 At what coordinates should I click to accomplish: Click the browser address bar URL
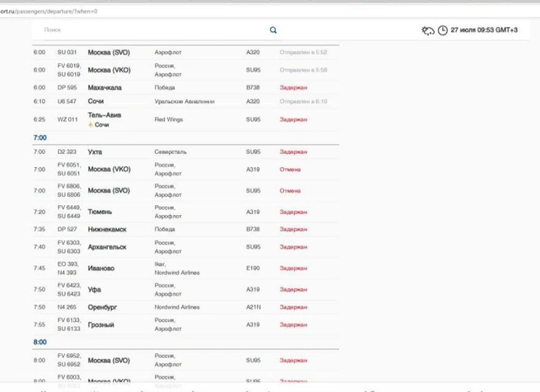[49, 12]
